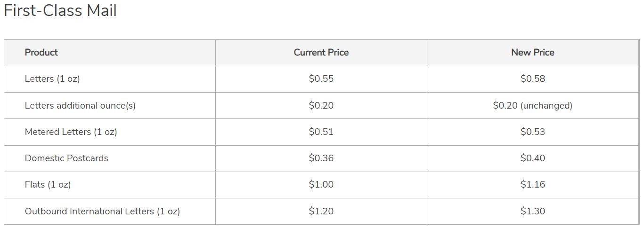Select the $0.51 current price cell
The width and height of the screenshot is (644, 228).
[321, 132]
